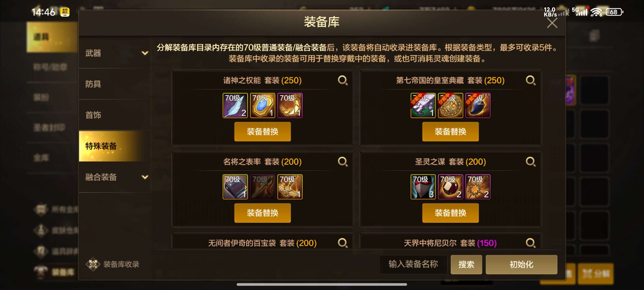This screenshot has width=644, height=290.
Task: Open magnifier beside 圣灵之谋 set
Action: [530, 162]
